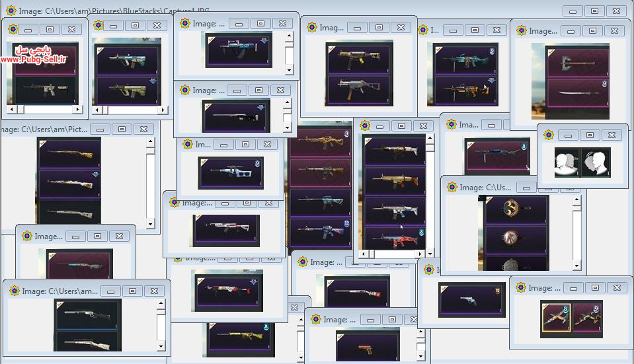
Task: Select the red SCAR skin thumbnail
Action: click(395, 238)
